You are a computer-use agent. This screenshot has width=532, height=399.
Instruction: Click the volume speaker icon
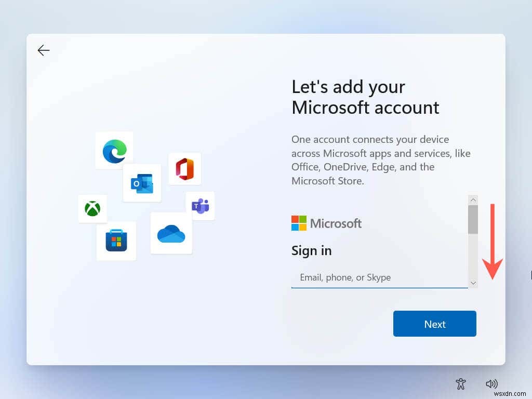pos(491,383)
